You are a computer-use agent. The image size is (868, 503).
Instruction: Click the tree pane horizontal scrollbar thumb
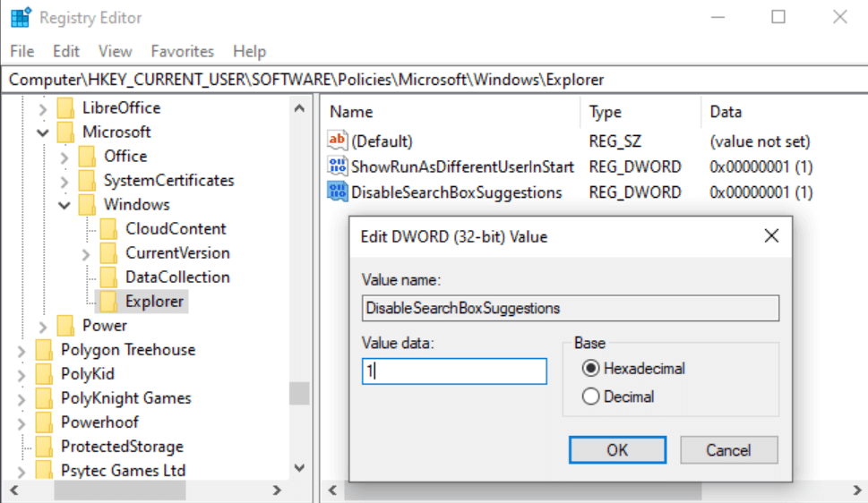(x=119, y=490)
